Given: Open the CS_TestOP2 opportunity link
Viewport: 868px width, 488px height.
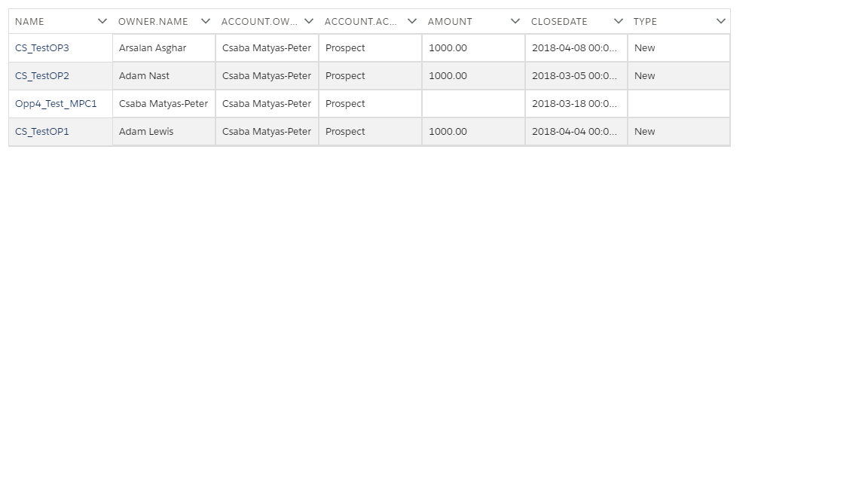Looking at the screenshot, I should (42, 76).
